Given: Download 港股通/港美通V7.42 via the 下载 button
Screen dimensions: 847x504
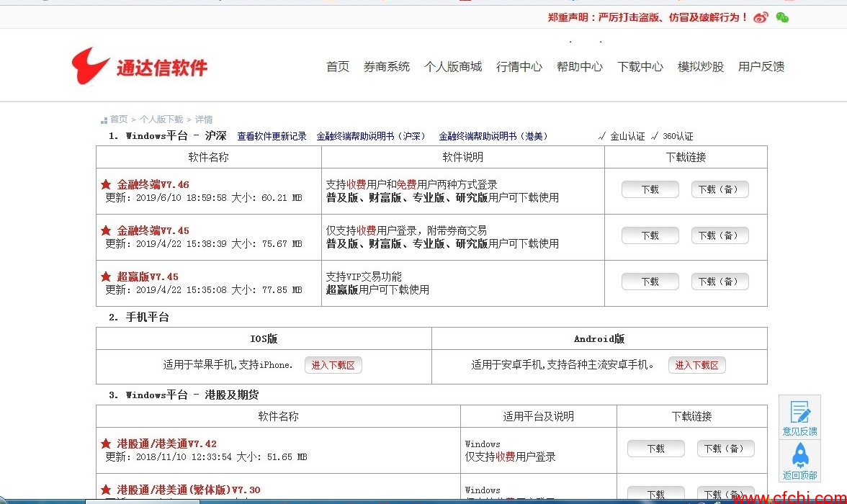Looking at the screenshot, I should [x=655, y=449].
